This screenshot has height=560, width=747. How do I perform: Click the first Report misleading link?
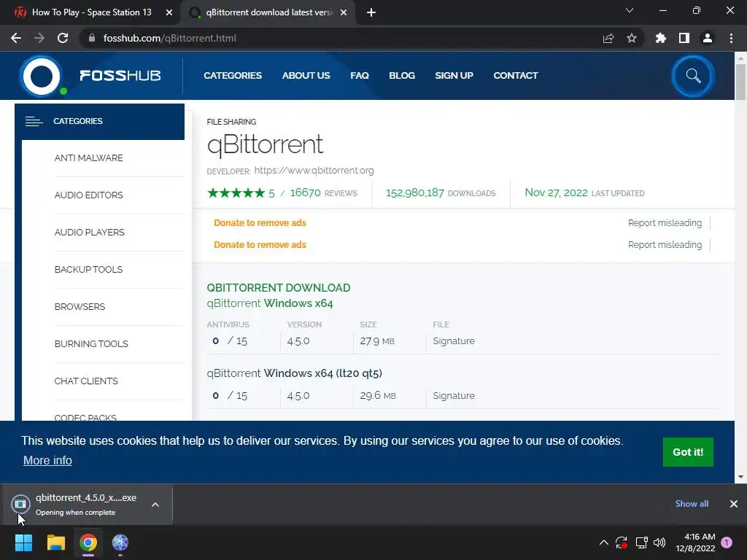pos(665,223)
